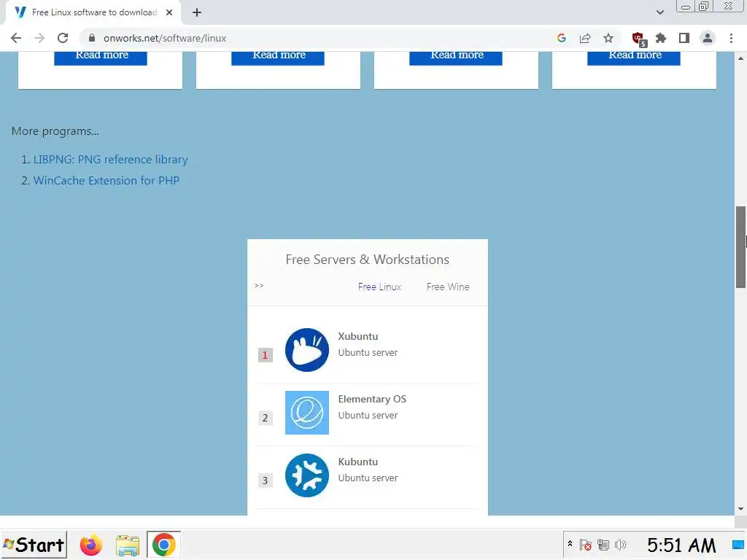Click Action Center flag tray icon
The height and width of the screenshot is (560, 747).
tap(586, 545)
